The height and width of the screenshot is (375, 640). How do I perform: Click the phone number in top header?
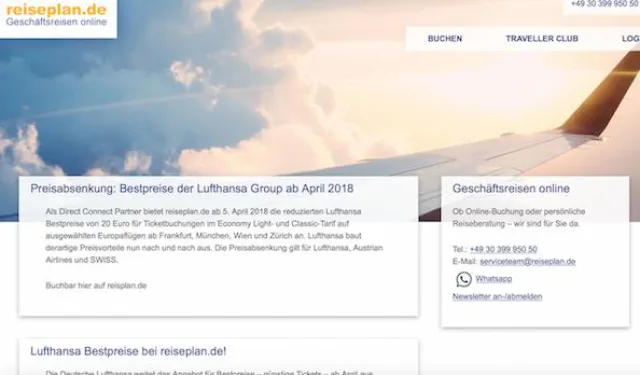605,4
